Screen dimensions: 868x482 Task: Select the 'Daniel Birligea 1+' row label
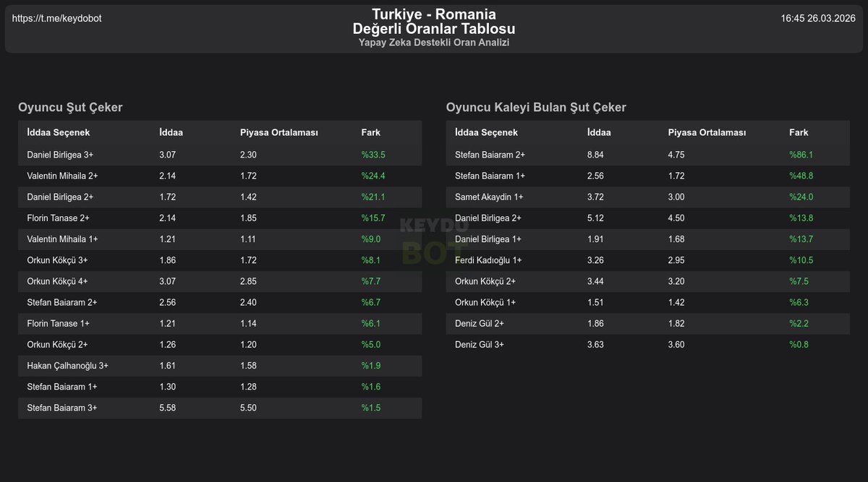(x=488, y=238)
